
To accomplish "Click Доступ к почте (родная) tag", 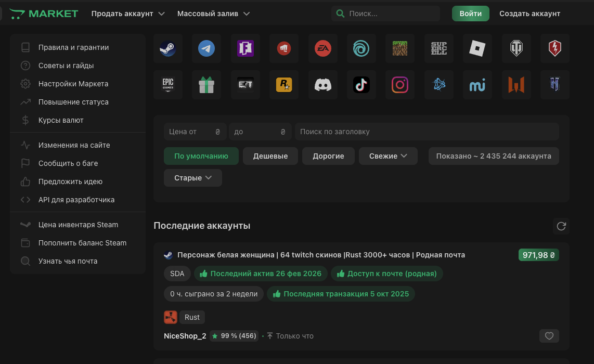I will pyautogui.click(x=387, y=274).
